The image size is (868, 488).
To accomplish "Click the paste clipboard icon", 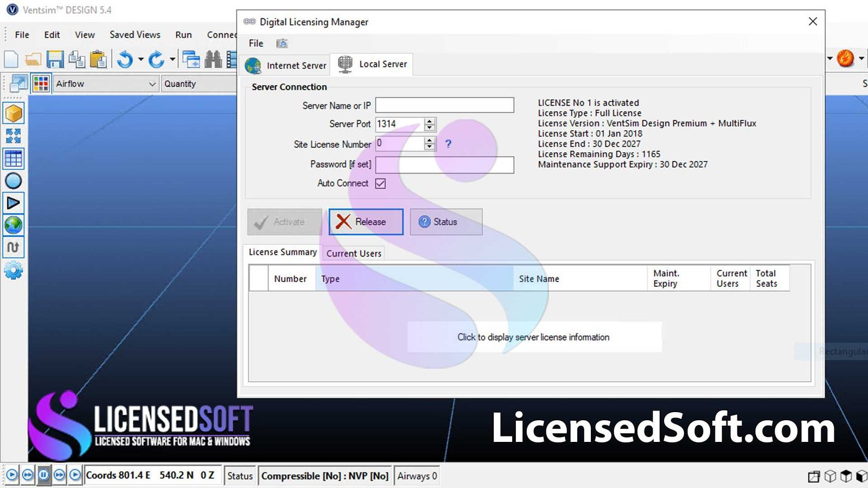I will point(98,59).
